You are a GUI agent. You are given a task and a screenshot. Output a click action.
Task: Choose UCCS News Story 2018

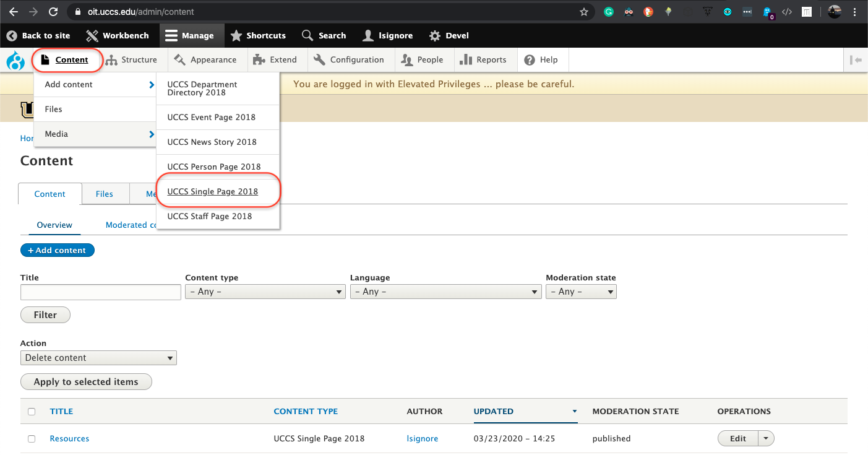coord(218,142)
